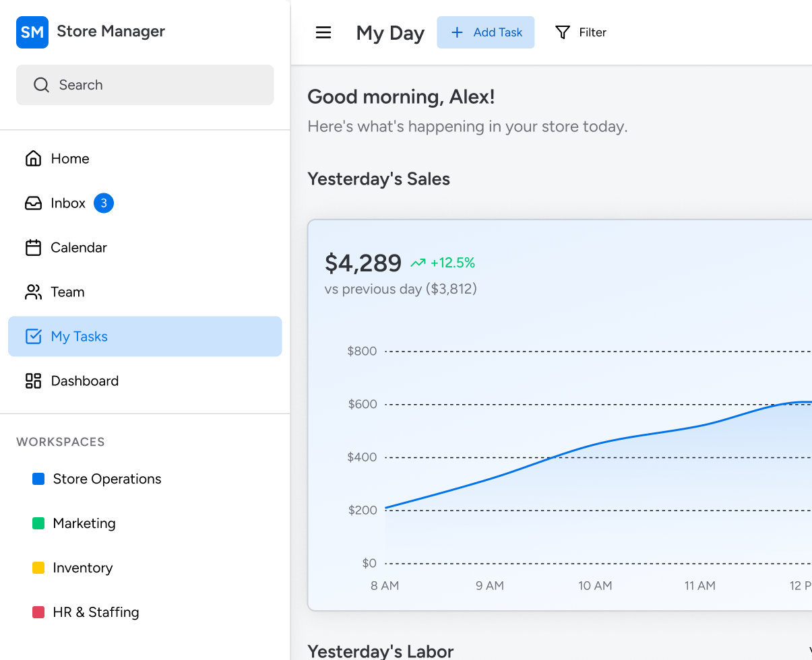Click the Inbox tray icon

tap(33, 203)
